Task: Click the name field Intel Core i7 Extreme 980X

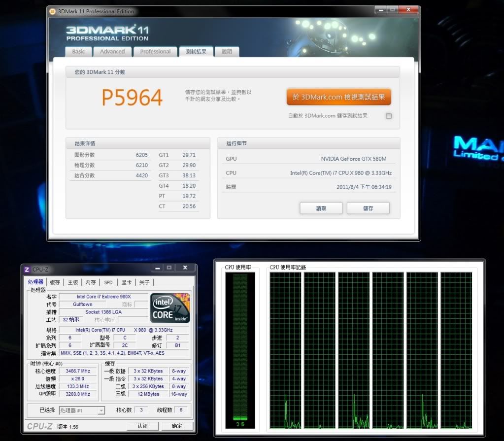Action: [x=103, y=297]
